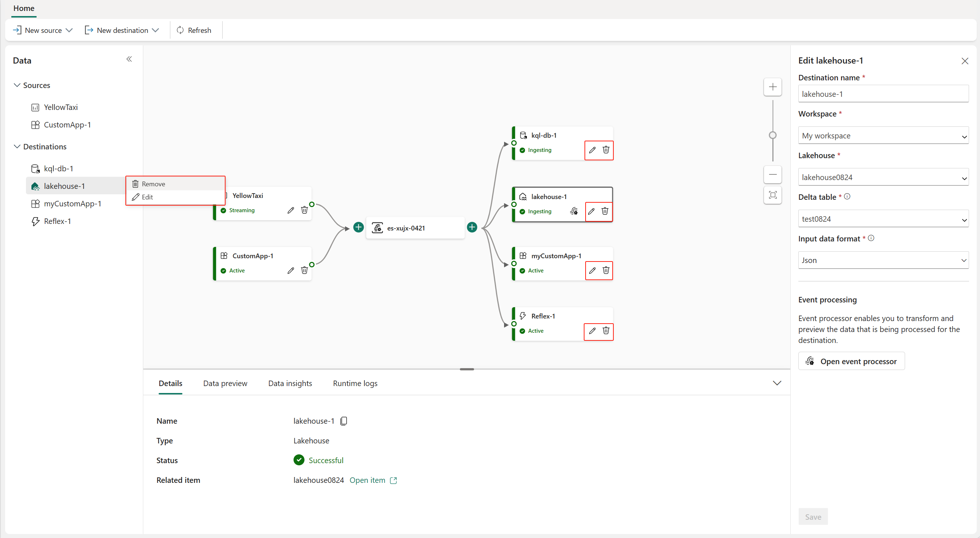Screen dimensions: 980x538
Task: Select the Reflex-1 node on canvas
Action: 562,324
